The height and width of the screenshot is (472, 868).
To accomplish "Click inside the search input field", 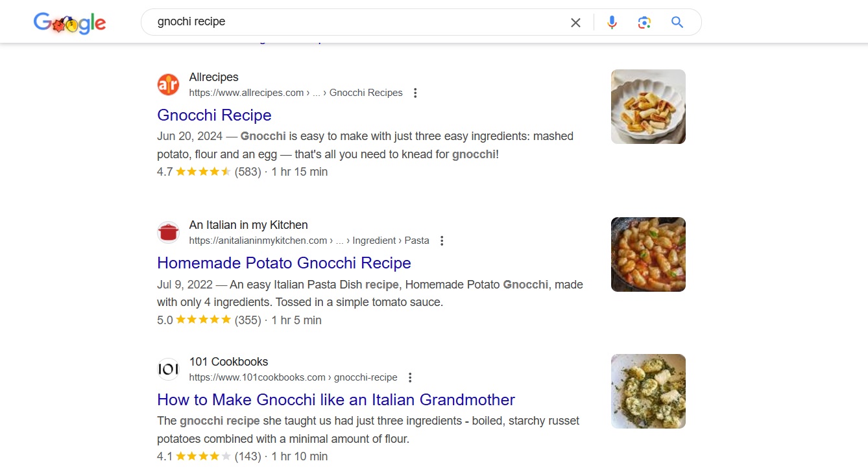I will pyautogui.click(x=324, y=21).
